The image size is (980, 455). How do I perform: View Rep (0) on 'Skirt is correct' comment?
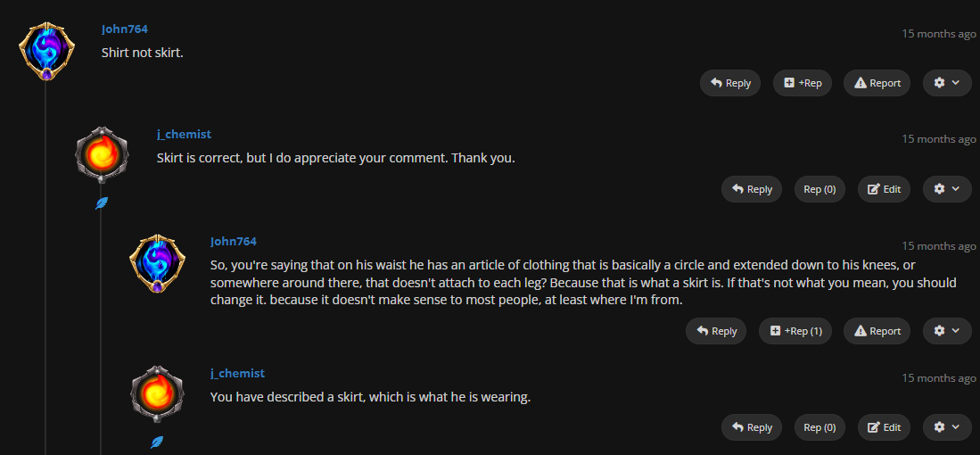(819, 189)
